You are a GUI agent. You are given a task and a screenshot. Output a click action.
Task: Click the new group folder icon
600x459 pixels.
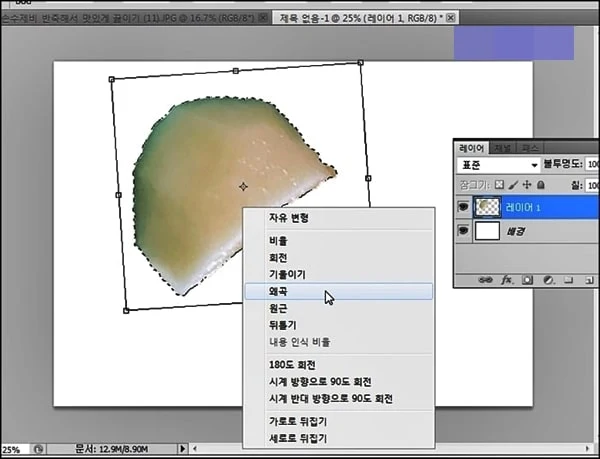569,280
